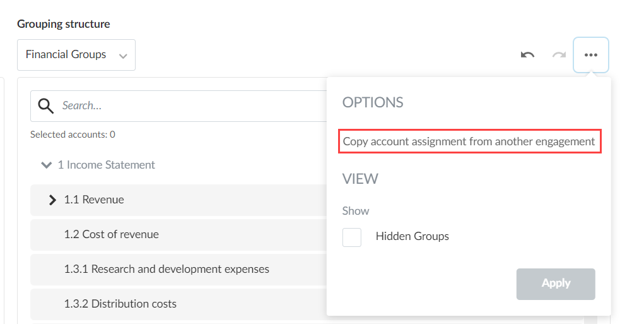Choose Copy account assignment from another engagement
644x324 pixels.
[469, 141]
